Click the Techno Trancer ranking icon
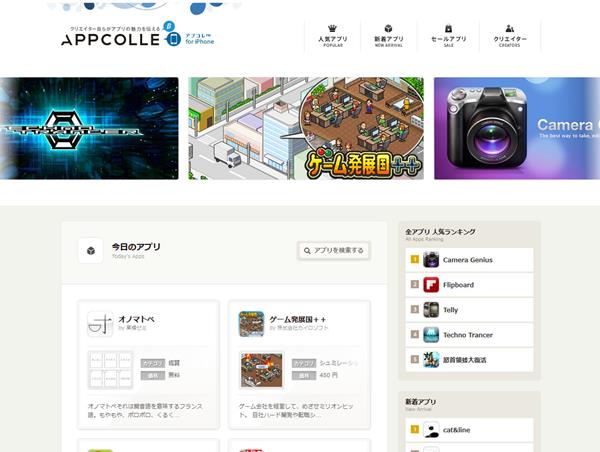Image resolution: width=600 pixels, height=452 pixels. (x=431, y=335)
